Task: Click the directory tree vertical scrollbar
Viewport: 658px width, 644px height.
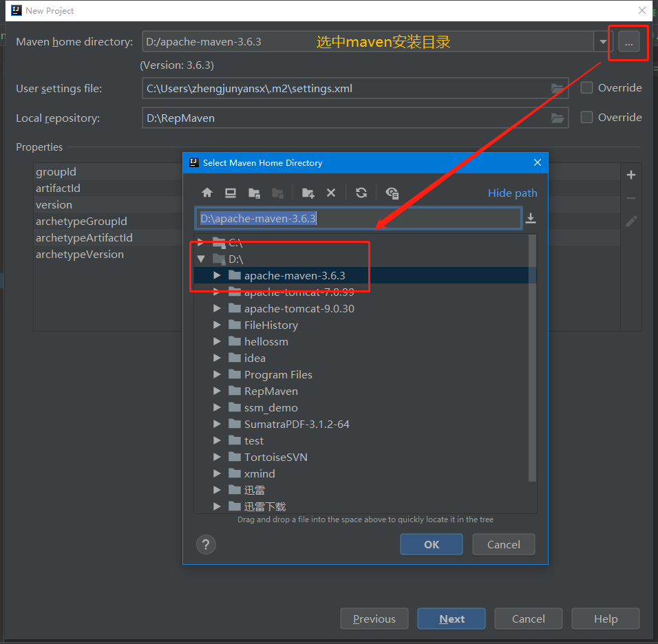Action: (x=532, y=358)
